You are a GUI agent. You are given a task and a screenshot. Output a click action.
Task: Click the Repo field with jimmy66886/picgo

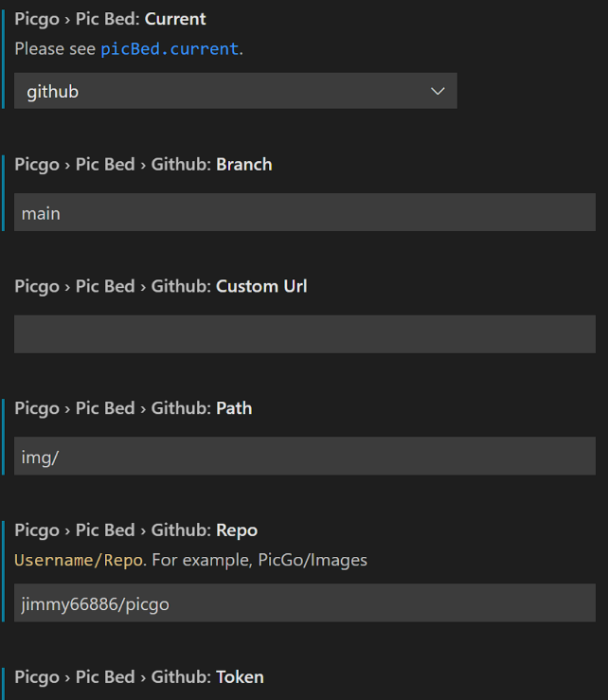pos(305,602)
